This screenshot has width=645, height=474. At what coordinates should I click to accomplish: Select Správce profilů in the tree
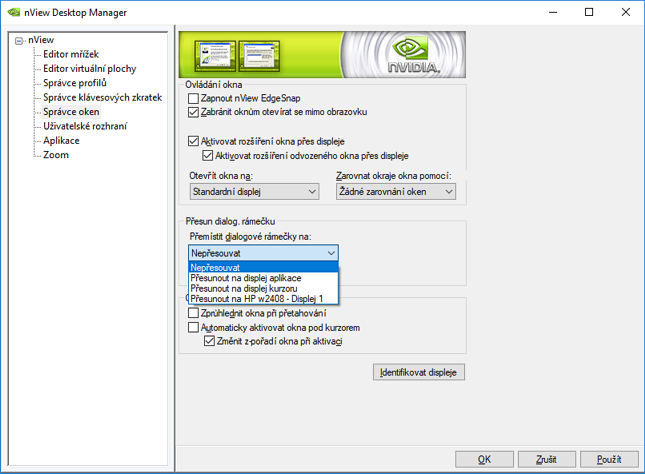[75, 83]
